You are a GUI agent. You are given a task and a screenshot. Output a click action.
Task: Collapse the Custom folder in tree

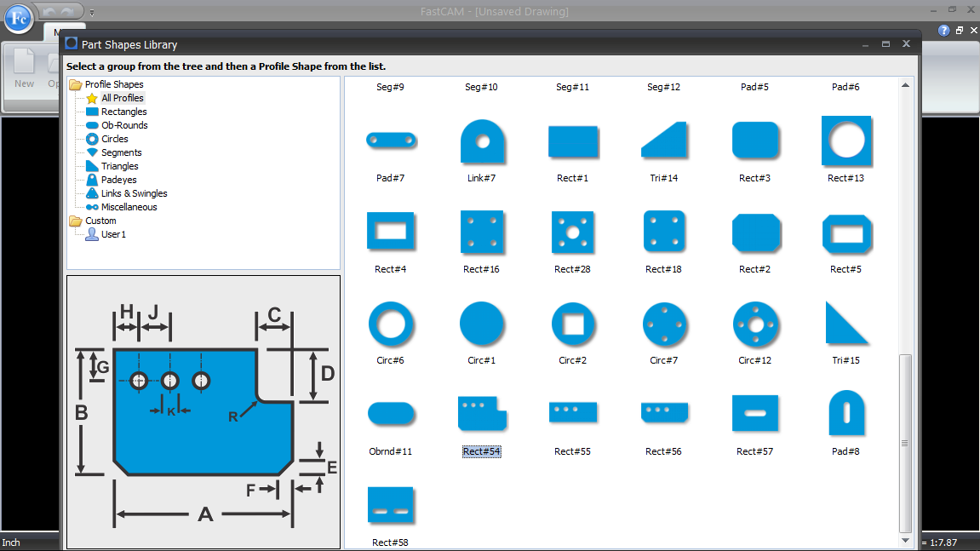(x=76, y=221)
